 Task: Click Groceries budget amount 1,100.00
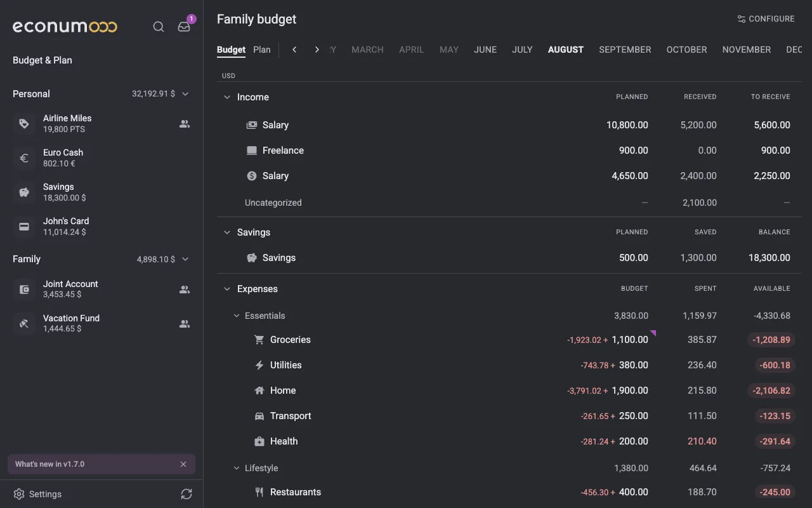[x=630, y=340]
